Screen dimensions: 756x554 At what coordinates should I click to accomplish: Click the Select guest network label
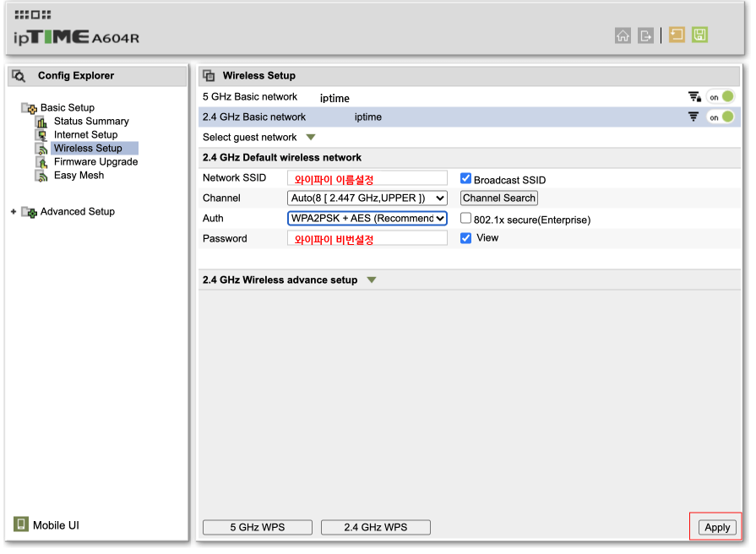click(x=250, y=138)
